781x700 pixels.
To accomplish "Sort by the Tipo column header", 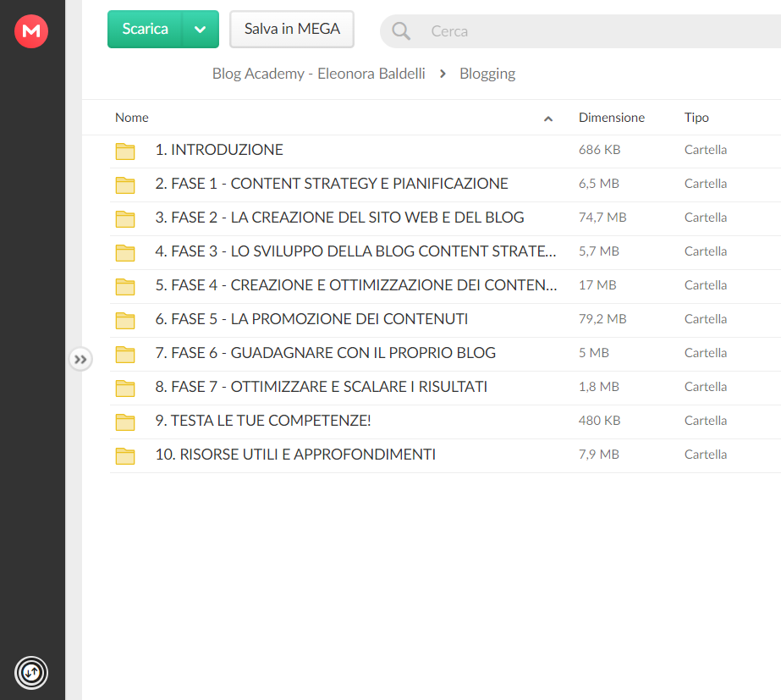I will [696, 118].
